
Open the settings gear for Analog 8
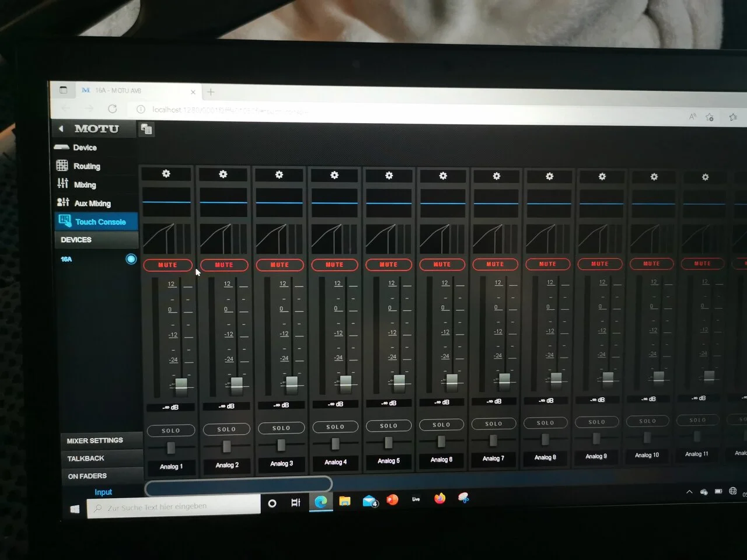coord(550,176)
